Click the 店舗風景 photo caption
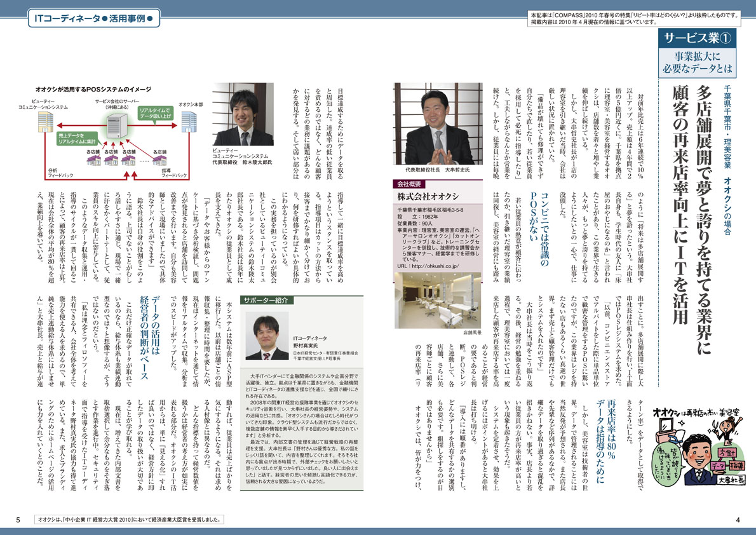This screenshot has width=756, height=535. point(473,333)
